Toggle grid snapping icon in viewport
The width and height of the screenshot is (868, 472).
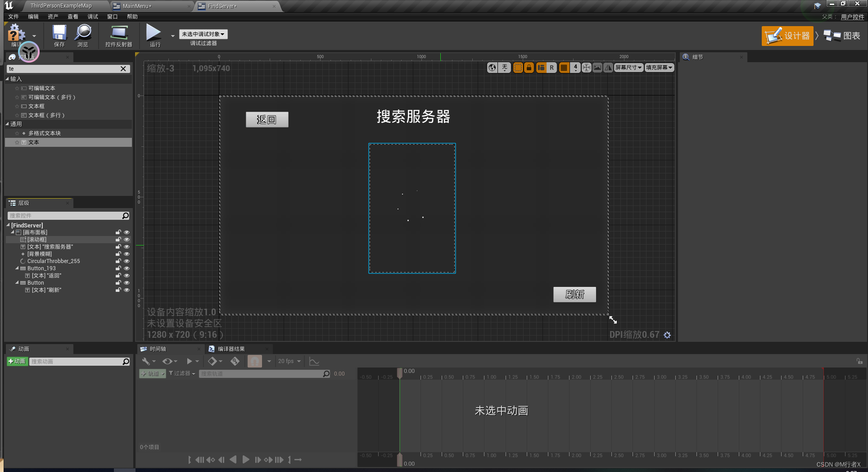coord(564,68)
